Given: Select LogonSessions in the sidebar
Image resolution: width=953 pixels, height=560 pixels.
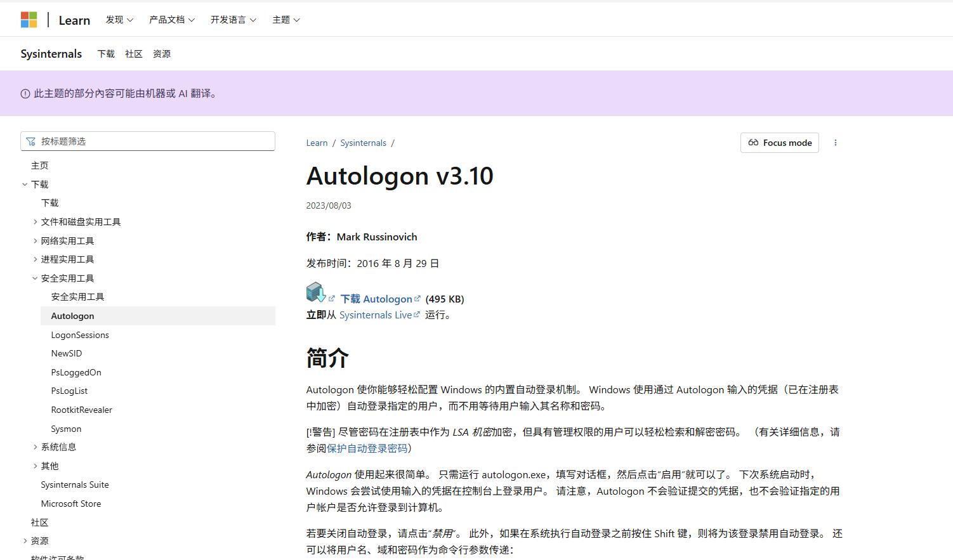Looking at the screenshot, I should coord(80,334).
